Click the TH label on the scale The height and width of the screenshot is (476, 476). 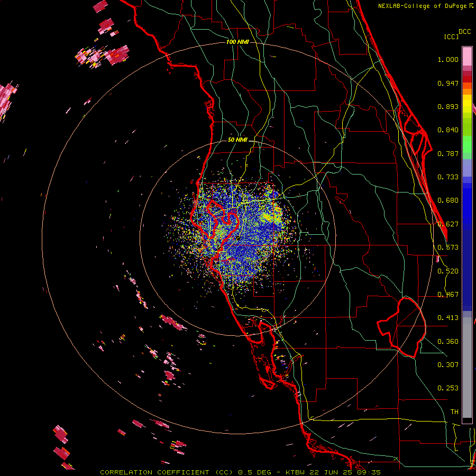(x=454, y=412)
